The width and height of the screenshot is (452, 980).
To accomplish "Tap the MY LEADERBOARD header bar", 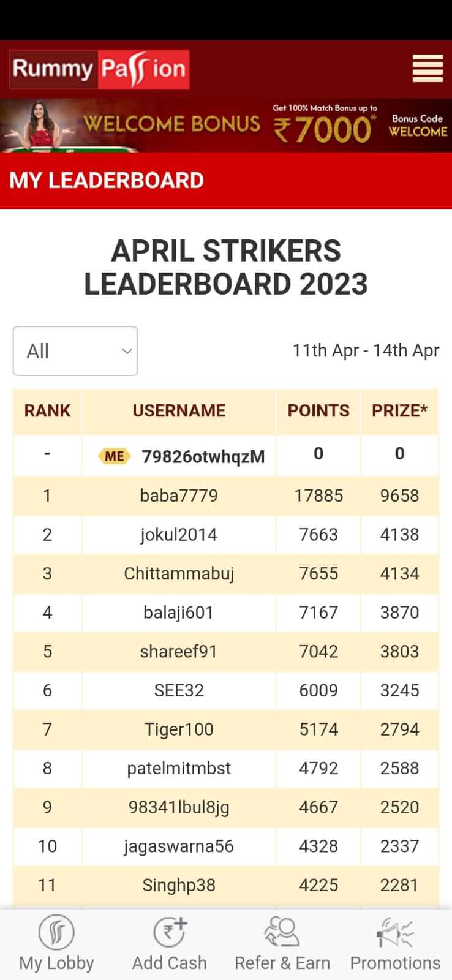I will pyautogui.click(x=226, y=181).
